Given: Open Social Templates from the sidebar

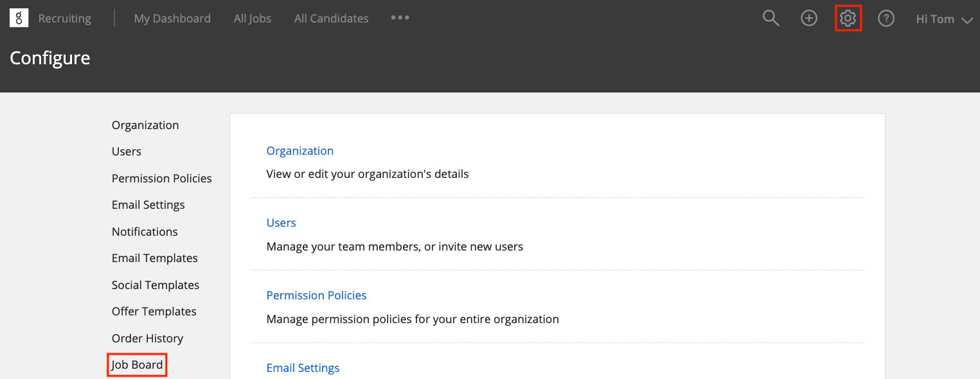Looking at the screenshot, I should click(156, 285).
